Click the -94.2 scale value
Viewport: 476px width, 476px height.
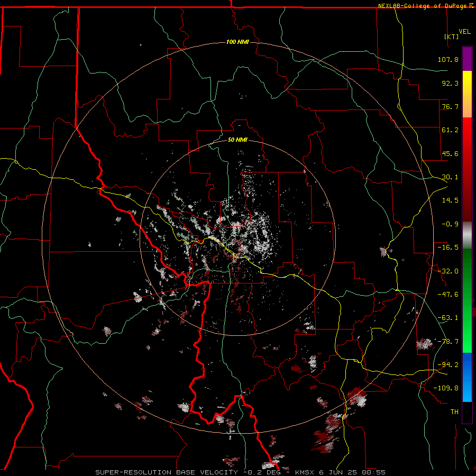(x=448, y=365)
